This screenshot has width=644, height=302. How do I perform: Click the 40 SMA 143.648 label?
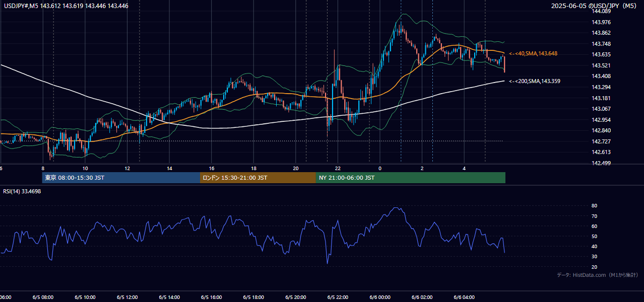click(x=533, y=53)
